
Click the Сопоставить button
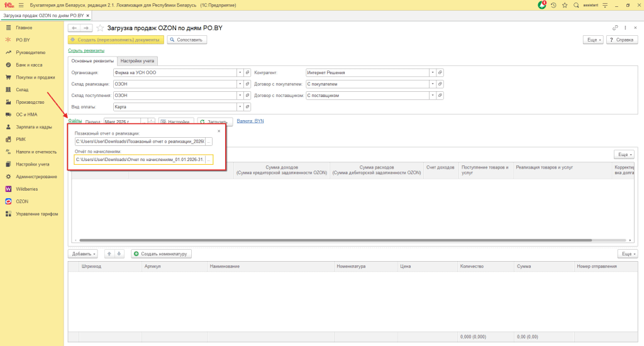pos(187,40)
